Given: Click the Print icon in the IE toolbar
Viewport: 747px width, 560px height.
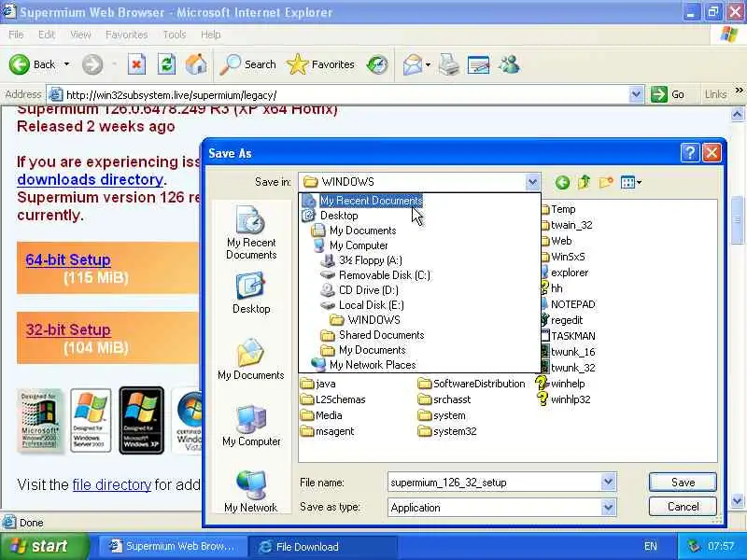Looking at the screenshot, I should 449,64.
